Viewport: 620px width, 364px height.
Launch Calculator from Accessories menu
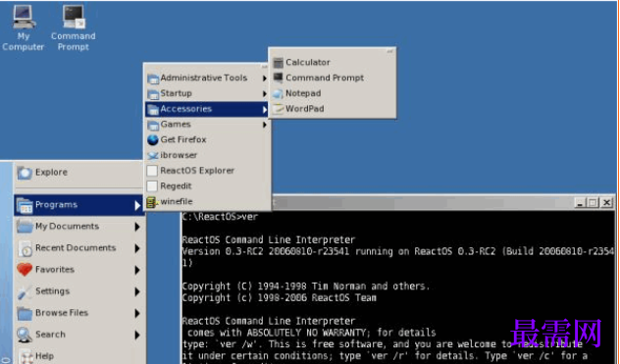(x=332, y=63)
